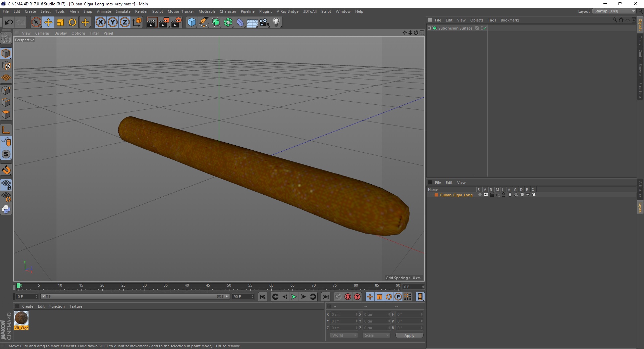
Task: Open the V-Ray Bridge menu
Action: (287, 11)
